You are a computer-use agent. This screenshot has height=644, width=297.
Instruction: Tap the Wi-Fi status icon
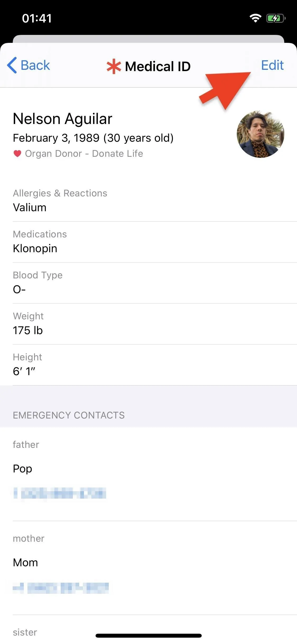pyautogui.click(x=255, y=18)
